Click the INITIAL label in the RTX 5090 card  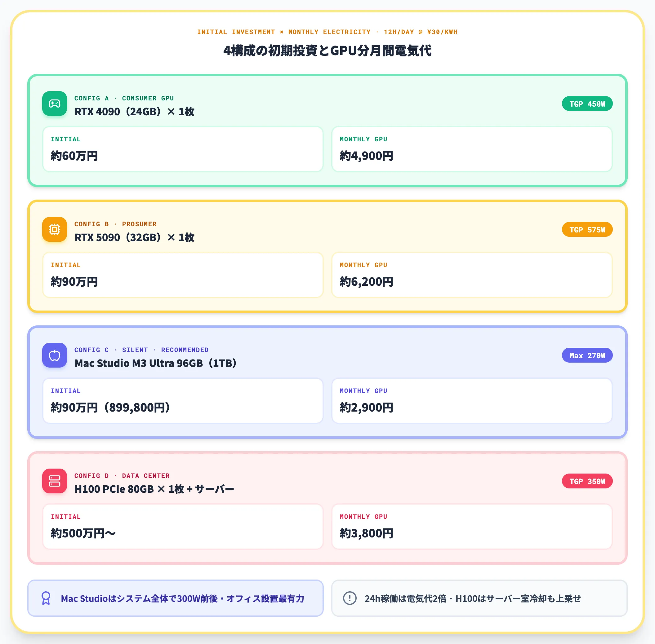(66, 265)
